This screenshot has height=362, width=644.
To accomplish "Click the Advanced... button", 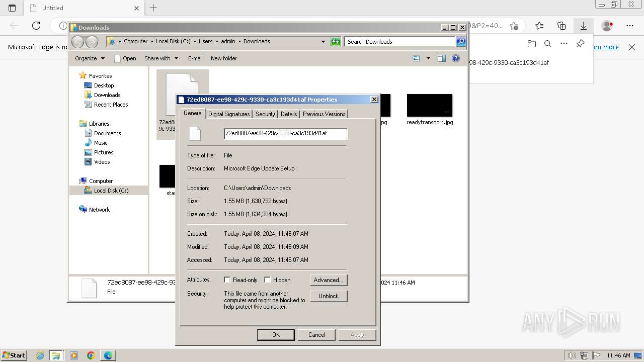I will pos(329,280).
